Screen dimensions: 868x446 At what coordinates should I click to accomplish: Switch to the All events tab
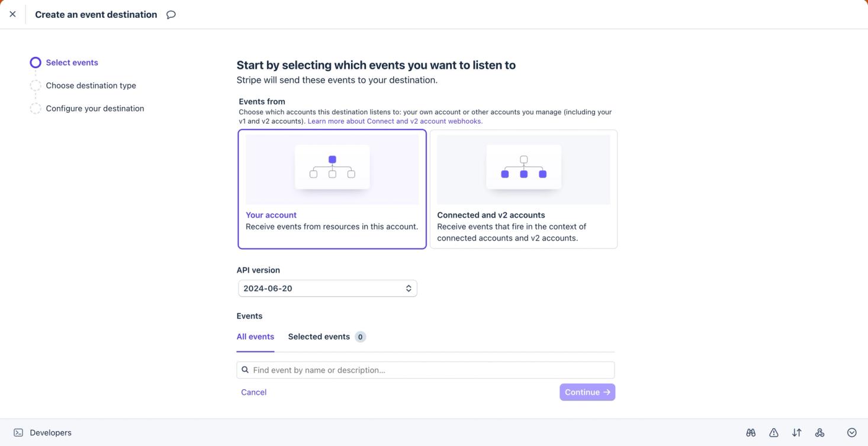click(255, 337)
